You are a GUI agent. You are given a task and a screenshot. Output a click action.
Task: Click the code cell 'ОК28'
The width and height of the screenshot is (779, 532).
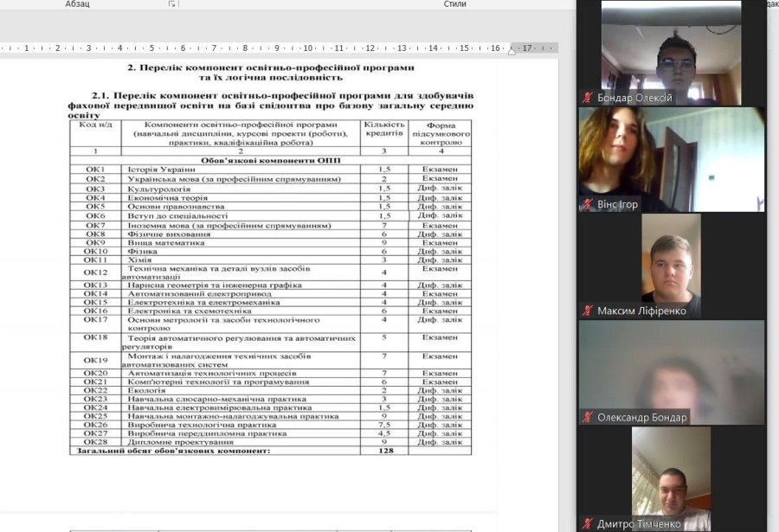pos(95,441)
